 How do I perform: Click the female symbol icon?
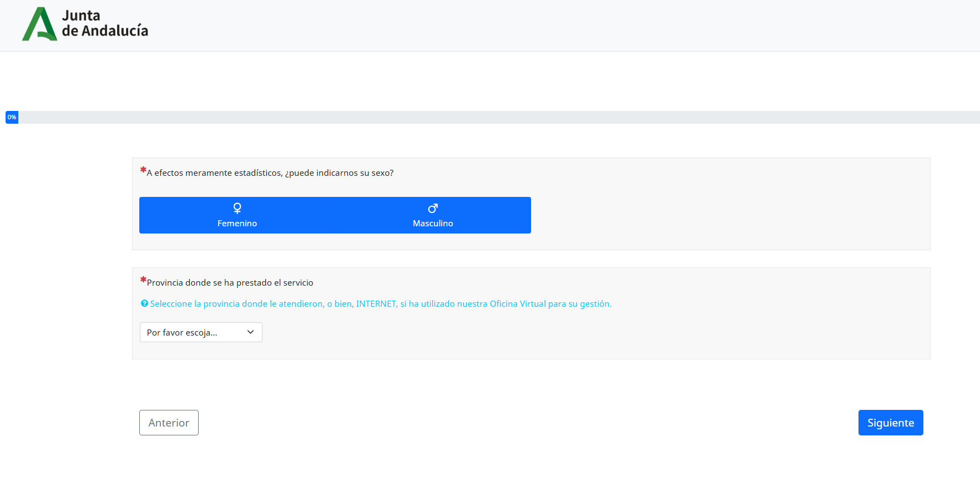pos(237,209)
